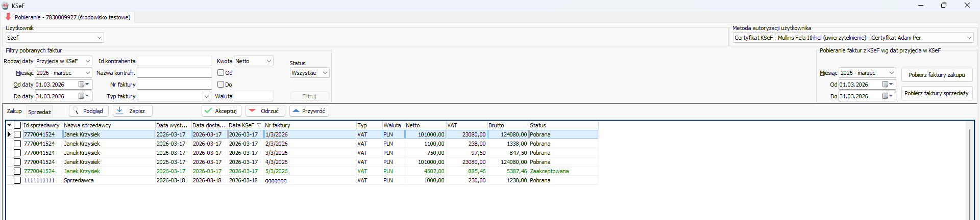The image size is (980, 220).
Task: Switch to the Sprzedaż tab
Action: click(39, 112)
